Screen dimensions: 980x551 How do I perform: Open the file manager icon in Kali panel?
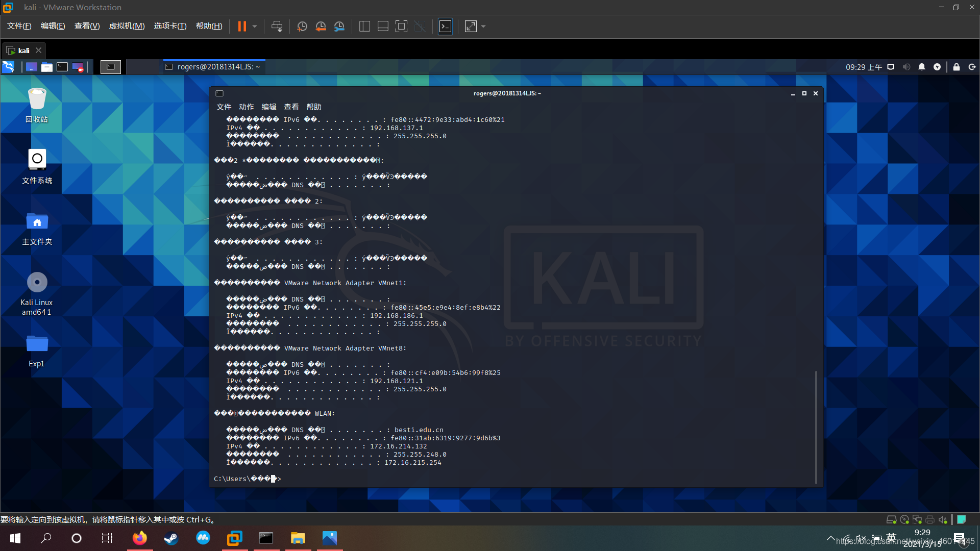tap(47, 67)
